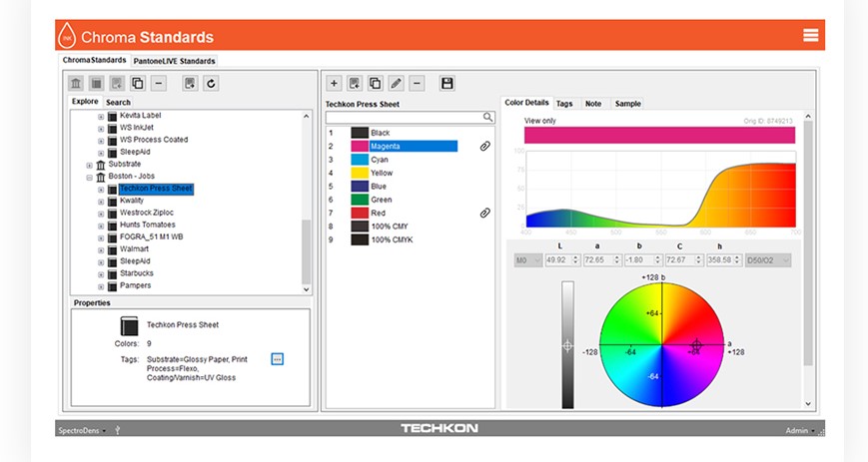Open the Note tab
The height and width of the screenshot is (462, 868).
click(593, 104)
